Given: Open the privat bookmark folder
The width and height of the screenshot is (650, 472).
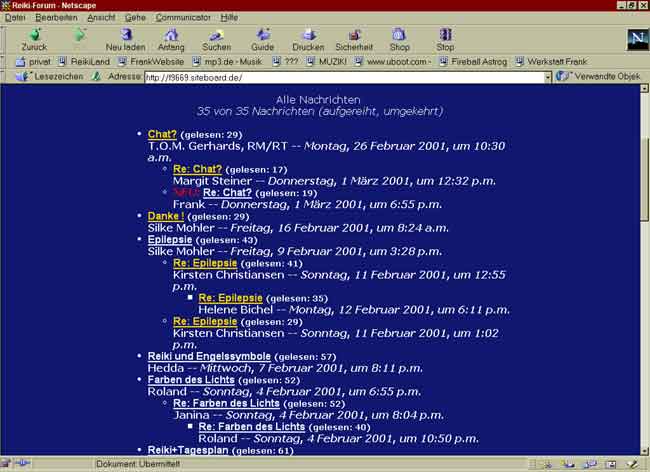Looking at the screenshot, I should click(33, 62).
